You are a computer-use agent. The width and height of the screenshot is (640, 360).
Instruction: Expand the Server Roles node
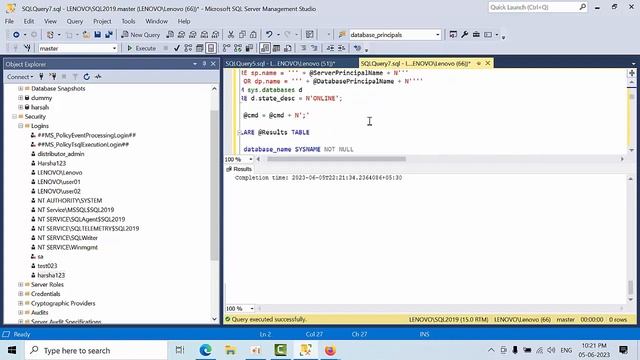pyautogui.click(x=20, y=284)
